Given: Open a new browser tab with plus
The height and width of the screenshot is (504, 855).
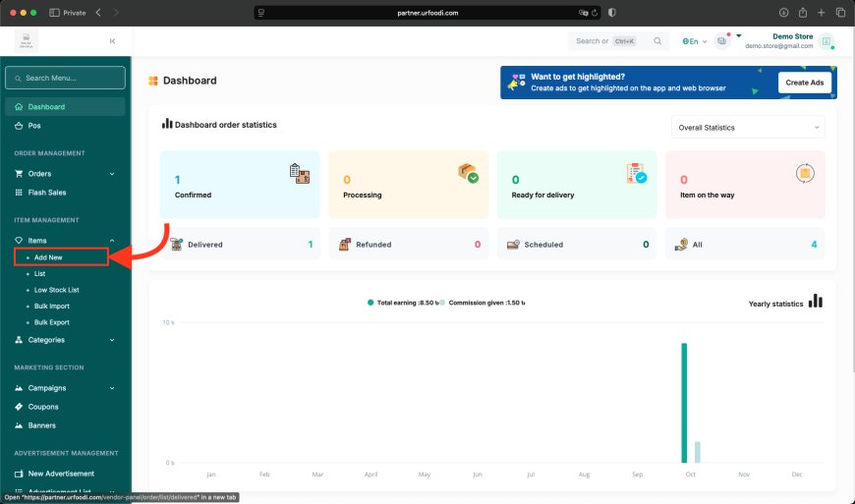Looking at the screenshot, I should [822, 13].
